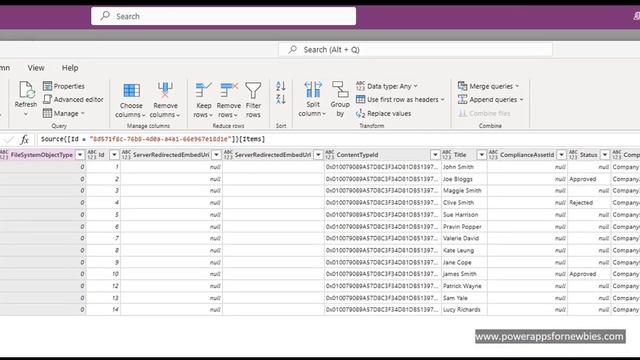The width and height of the screenshot is (640, 360).
Task: Click the Split column icon
Action: click(x=313, y=89)
